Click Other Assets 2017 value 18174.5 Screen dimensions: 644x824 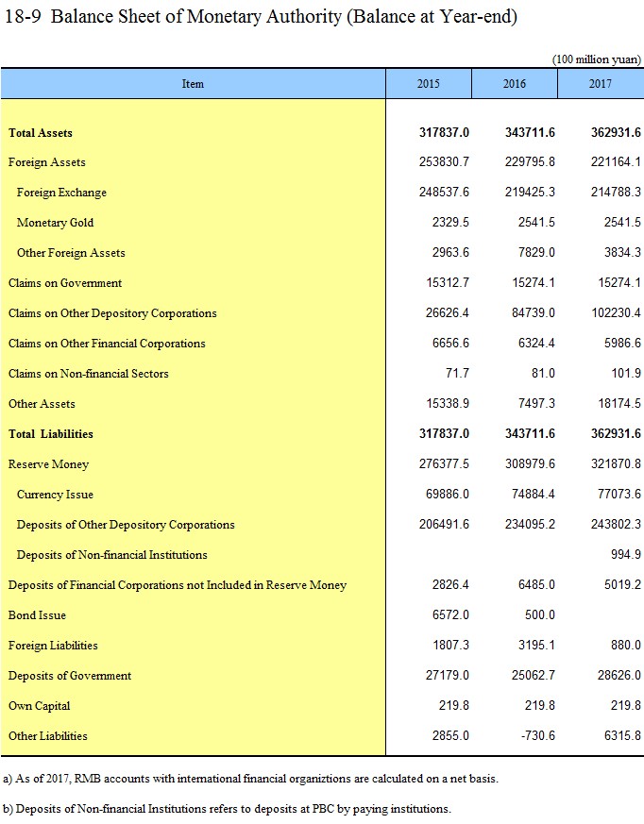tap(619, 404)
